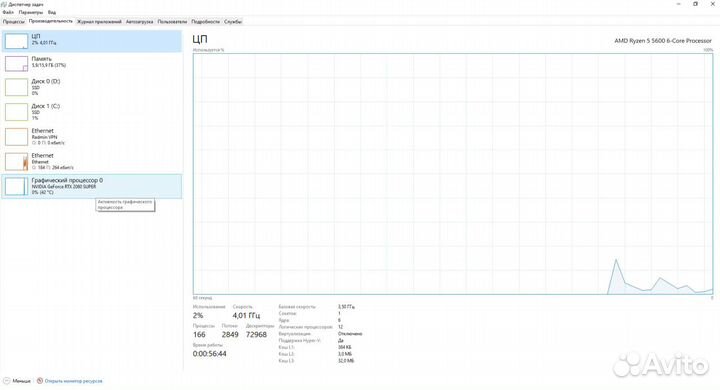The width and height of the screenshot is (720, 390).
Task: Click Открыть монитор ресурсов link
Action: (x=73, y=381)
